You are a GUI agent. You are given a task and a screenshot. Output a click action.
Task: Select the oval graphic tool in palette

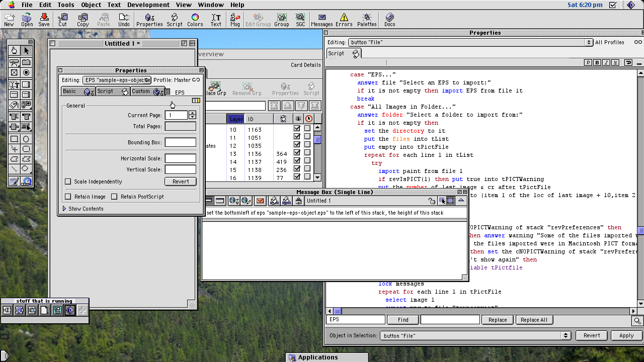[26, 139]
